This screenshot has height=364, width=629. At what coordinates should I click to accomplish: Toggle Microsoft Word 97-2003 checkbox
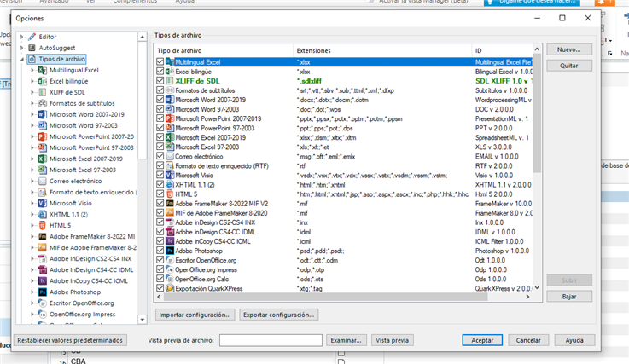(x=160, y=109)
